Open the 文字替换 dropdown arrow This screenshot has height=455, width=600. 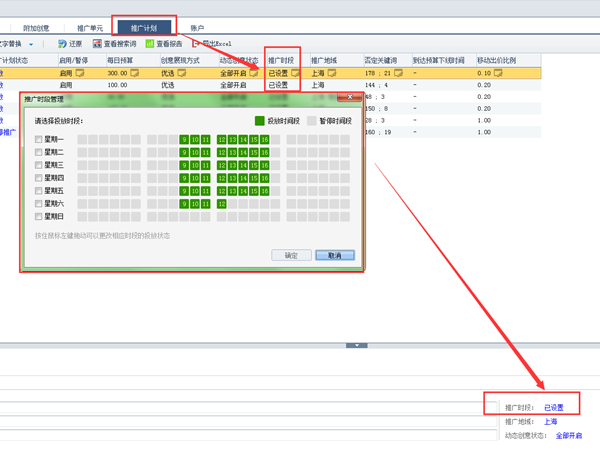[x=31, y=45]
